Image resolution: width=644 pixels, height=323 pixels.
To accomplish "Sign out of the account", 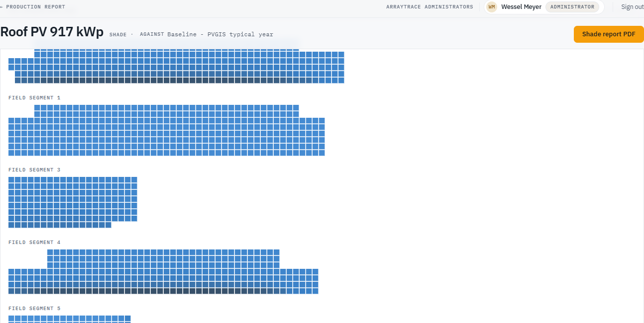I will pyautogui.click(x=632, y=7).
